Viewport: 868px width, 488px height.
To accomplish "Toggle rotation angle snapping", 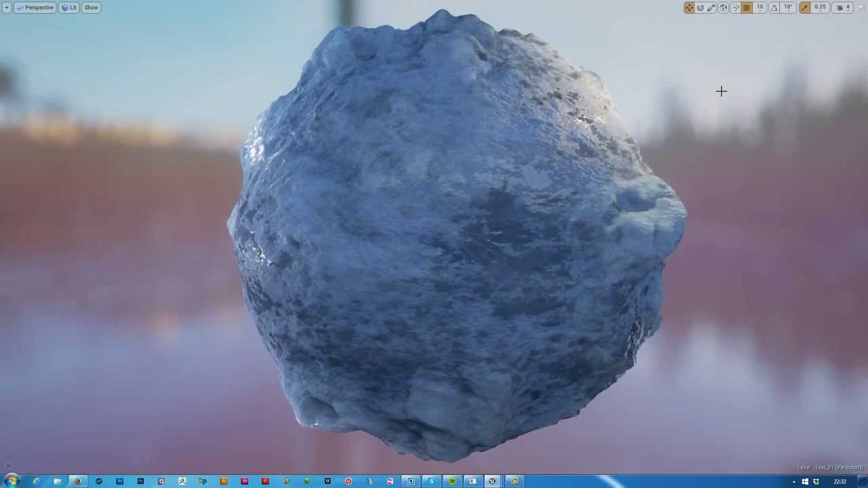I will pyautogui.click(x=774, y=7).
